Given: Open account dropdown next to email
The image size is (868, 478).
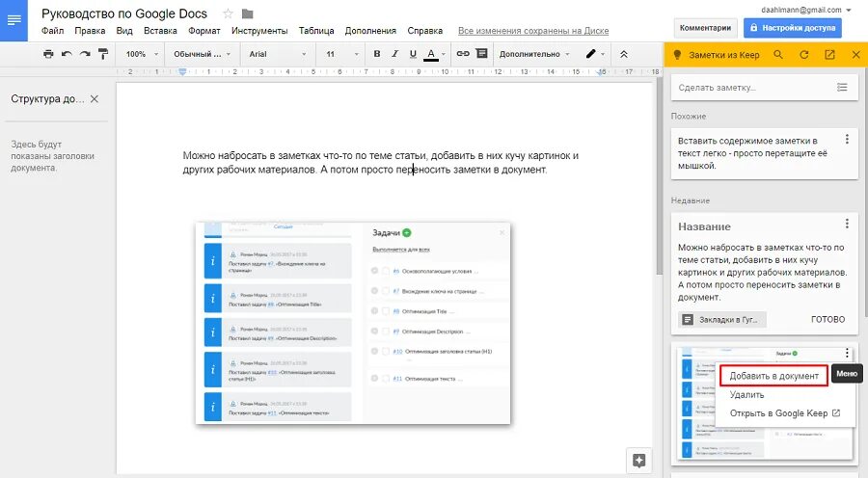Looking at the screenshot, I should point(848,10).
